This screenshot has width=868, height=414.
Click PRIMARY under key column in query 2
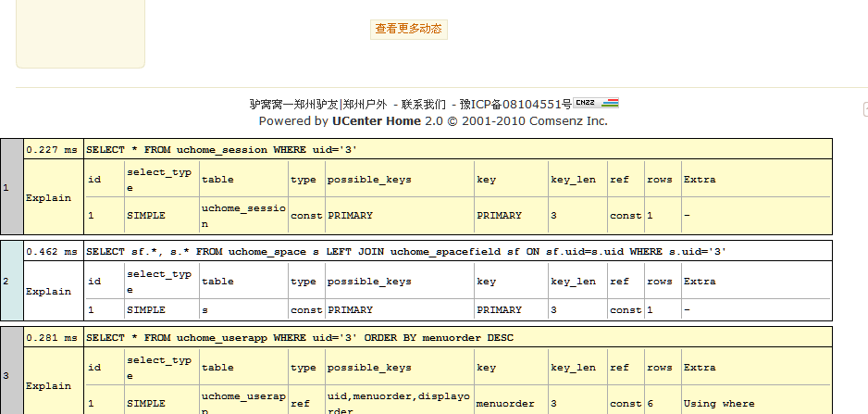point(499,310)
